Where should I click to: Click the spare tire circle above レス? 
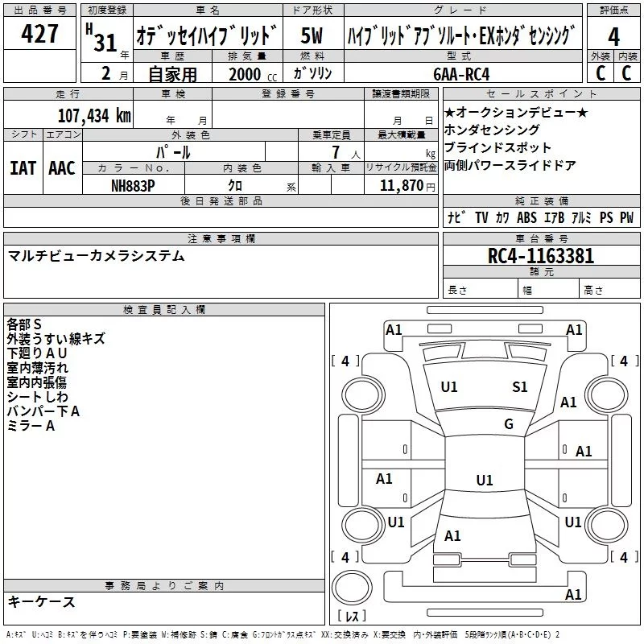click(x=352, y=587)
